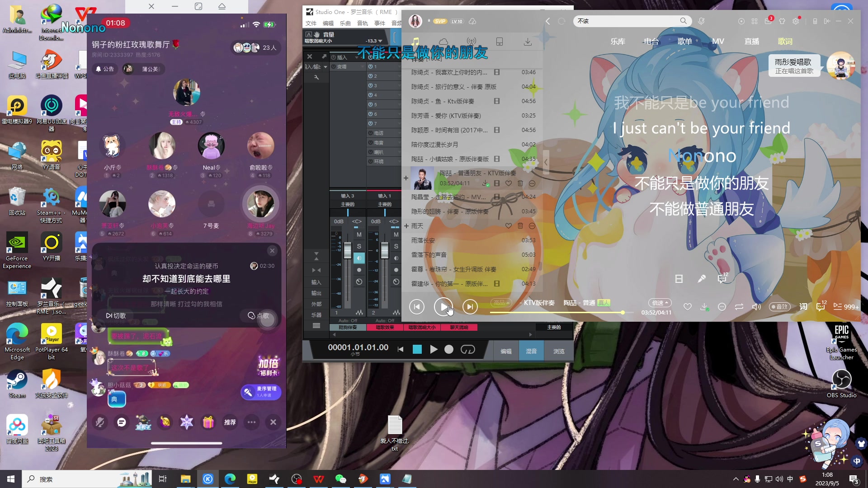Open the 直播 tab

point(752,41)
